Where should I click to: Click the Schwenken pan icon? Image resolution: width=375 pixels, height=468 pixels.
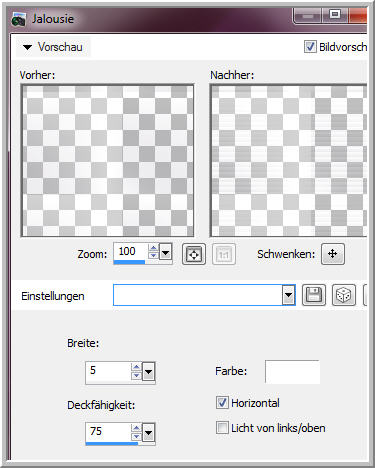pyautogui.click(x=333, y=254)
